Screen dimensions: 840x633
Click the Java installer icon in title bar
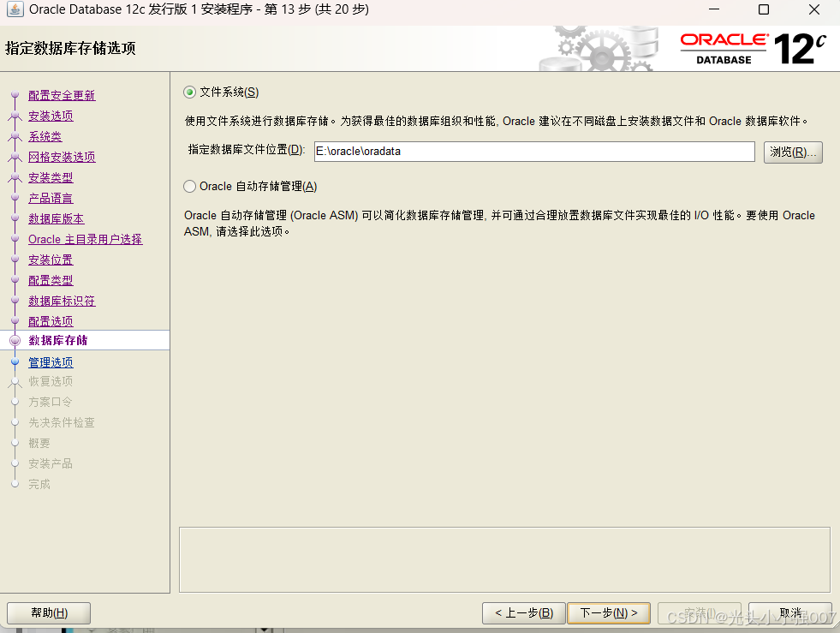15,9
